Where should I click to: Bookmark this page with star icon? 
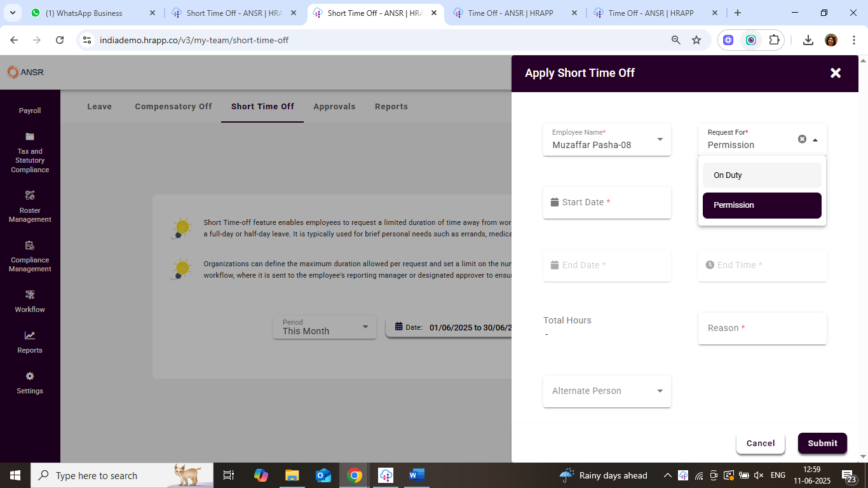(x=696, y=40)
